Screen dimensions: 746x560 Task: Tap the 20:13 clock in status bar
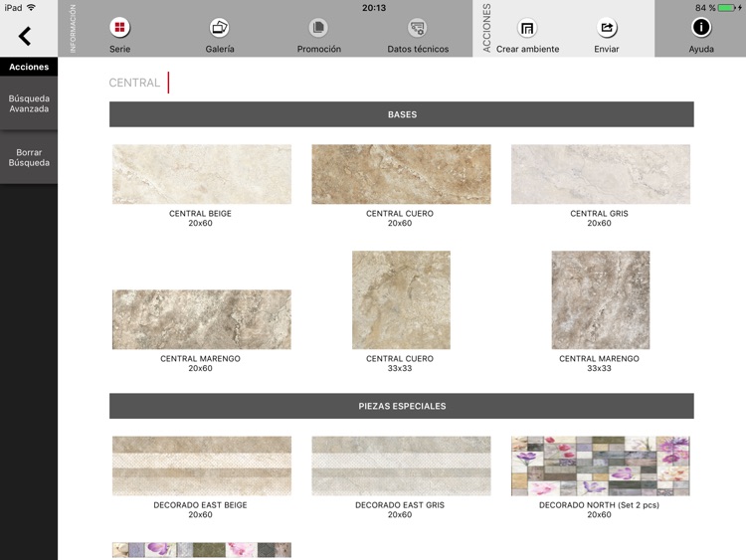(373, 8)
